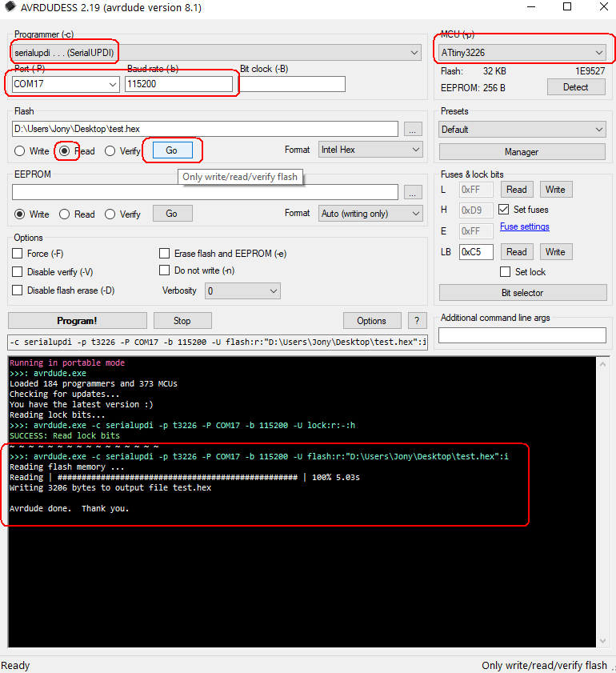This screenshot has width=616, height=673.
Task: Click the console scrollbar up arrow
Action: pos(602,364)
